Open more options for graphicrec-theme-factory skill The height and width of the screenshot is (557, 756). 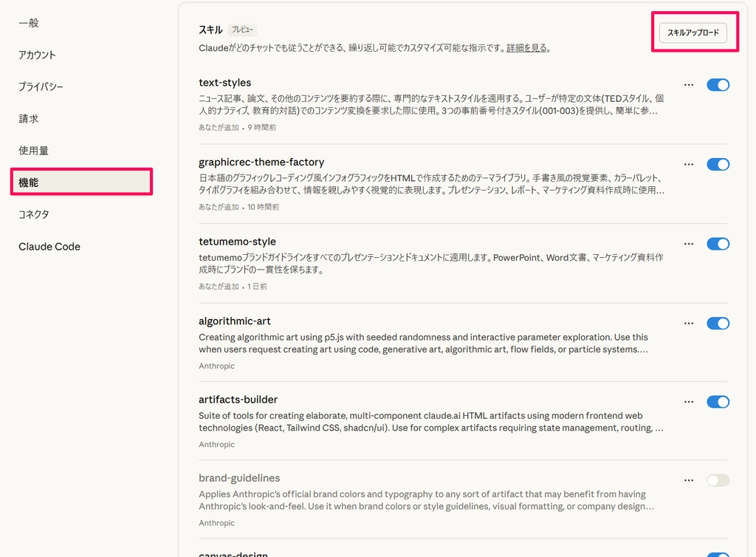[689, 164]
